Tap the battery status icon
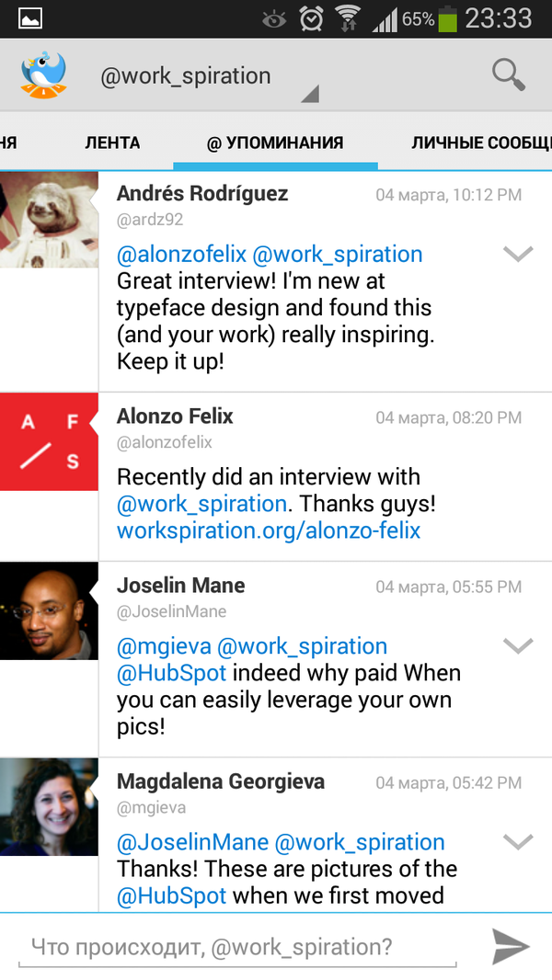552x980 pixels. pos(447,18)
